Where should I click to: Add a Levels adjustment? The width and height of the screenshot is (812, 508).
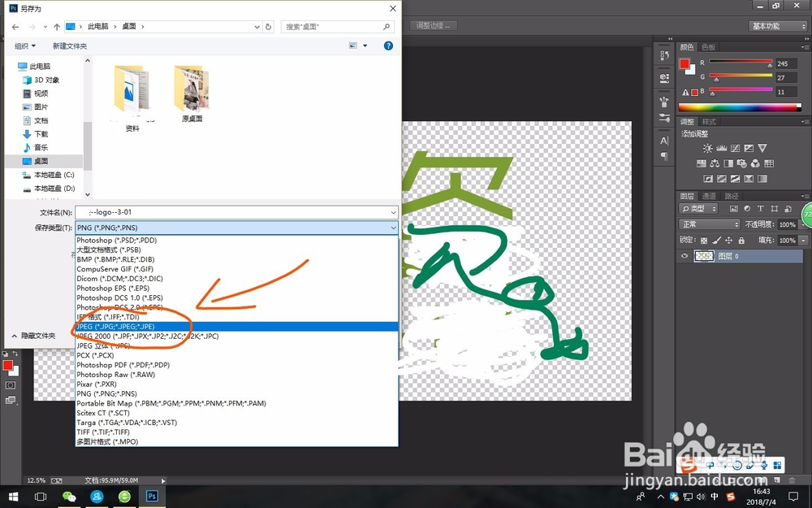[721, 148]
